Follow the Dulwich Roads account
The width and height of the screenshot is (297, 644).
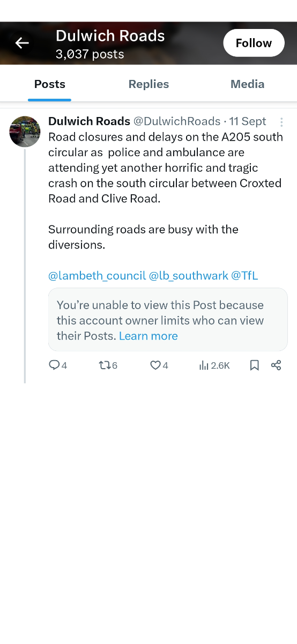click(x=254, y=43)
